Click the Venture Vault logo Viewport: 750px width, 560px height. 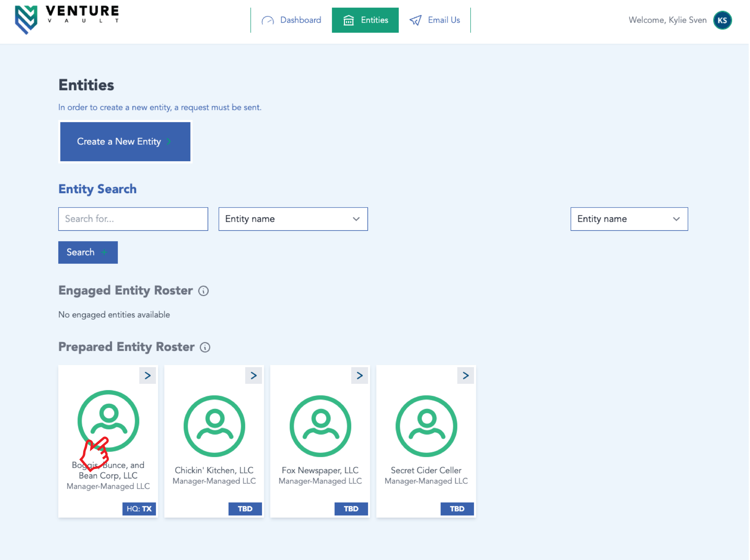pos(67,19)
